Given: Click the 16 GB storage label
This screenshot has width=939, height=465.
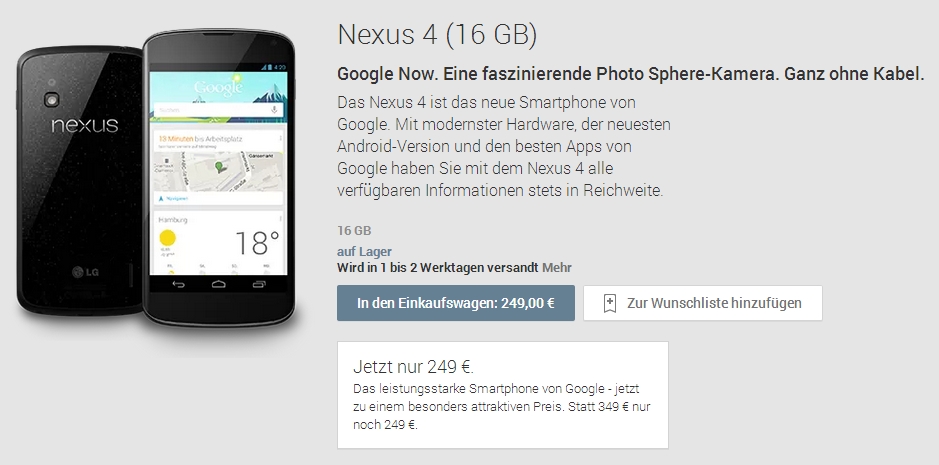Looking at the screenshot, I should 354,231.
